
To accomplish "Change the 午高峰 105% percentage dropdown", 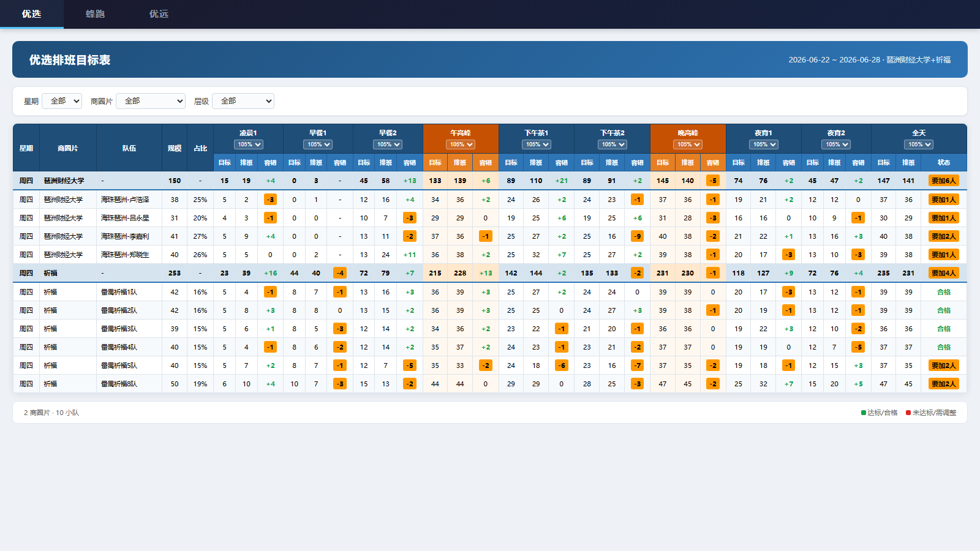I will pos(461,144).
